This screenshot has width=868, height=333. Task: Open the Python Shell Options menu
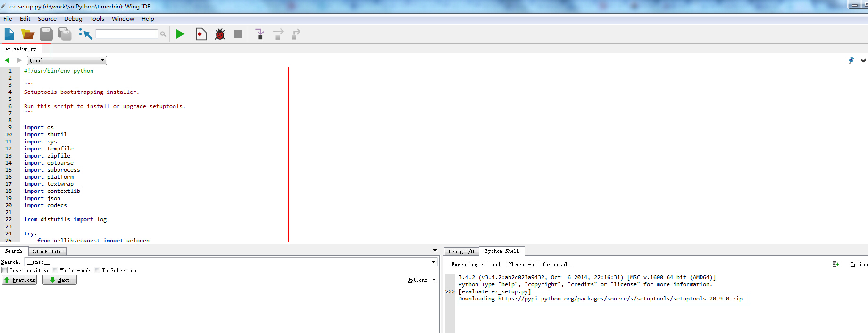(859, 264)
